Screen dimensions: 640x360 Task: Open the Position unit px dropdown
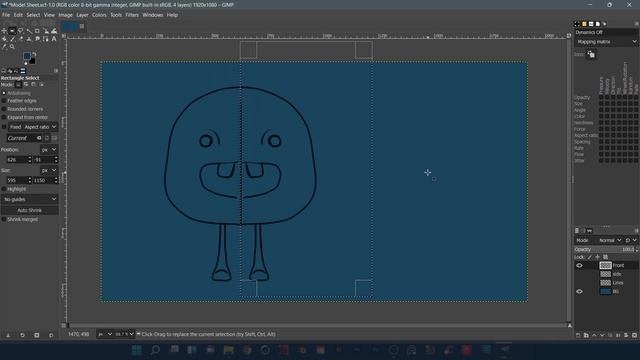point(49,149)
